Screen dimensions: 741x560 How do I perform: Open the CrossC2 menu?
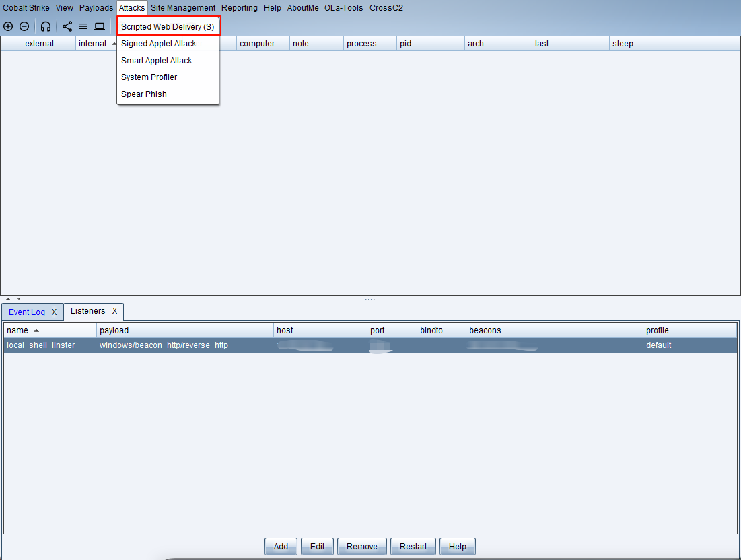click(x=386, y=8)
